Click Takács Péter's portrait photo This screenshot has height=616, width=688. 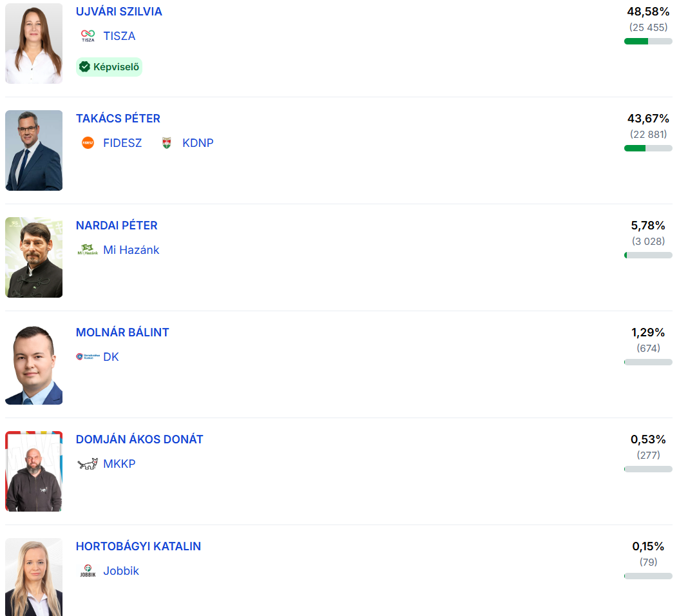click(34, 150)
